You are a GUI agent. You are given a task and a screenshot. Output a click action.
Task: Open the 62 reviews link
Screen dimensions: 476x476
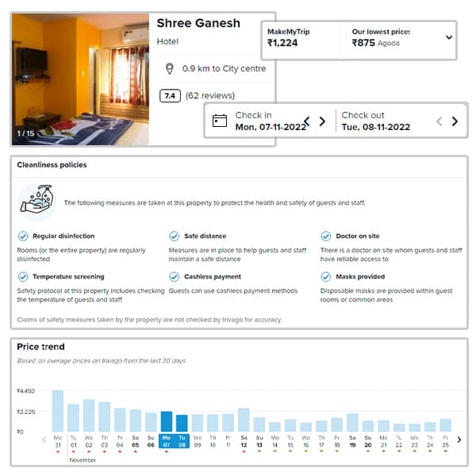point(210,96)
